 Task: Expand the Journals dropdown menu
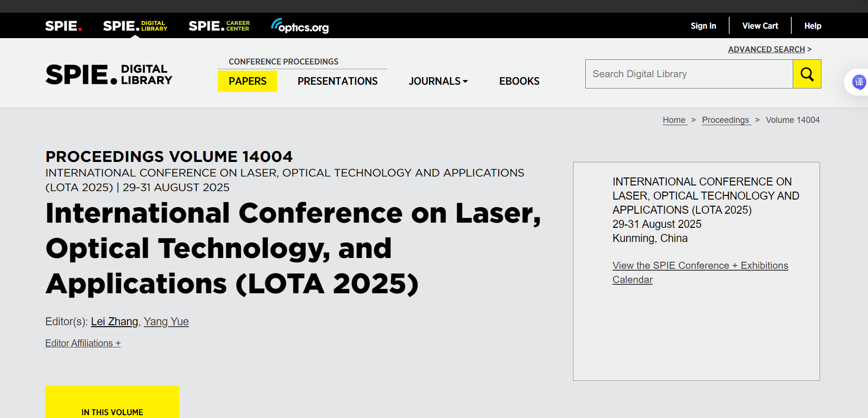pyautogui.click(x=438, y=81)
